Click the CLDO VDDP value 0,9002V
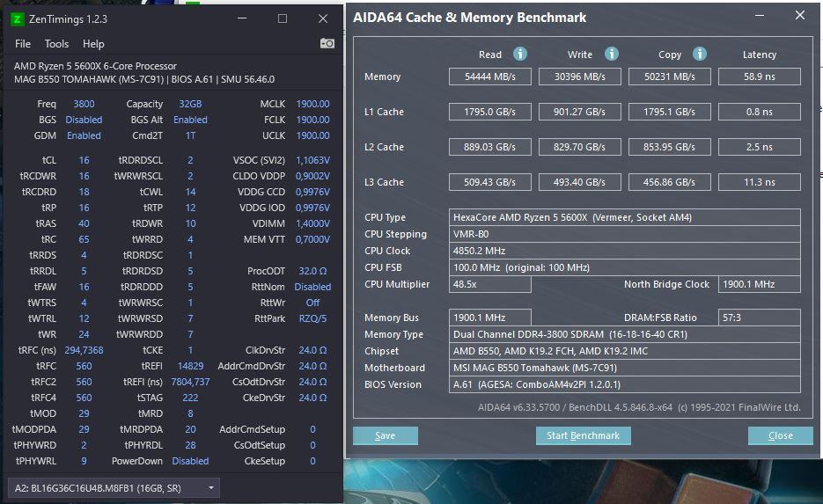 click(x=312, y=176)
